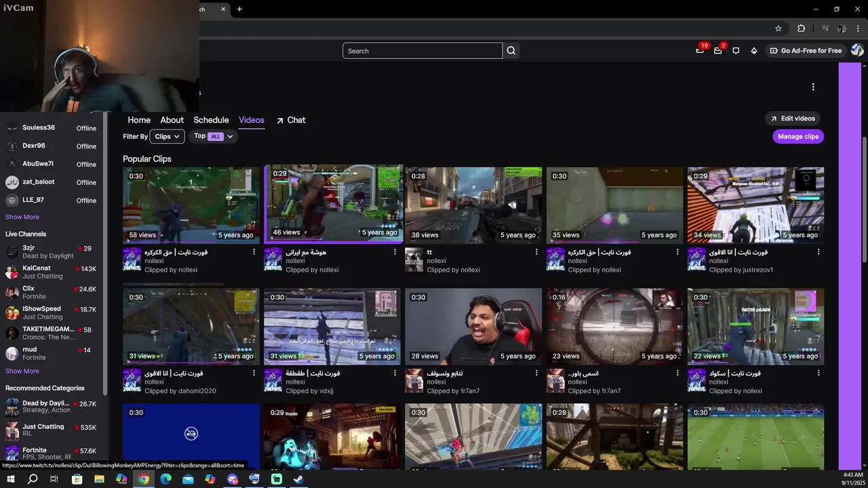Expand Show More under Live Channels
Viewport: 868px width, 488px height.
22,371
